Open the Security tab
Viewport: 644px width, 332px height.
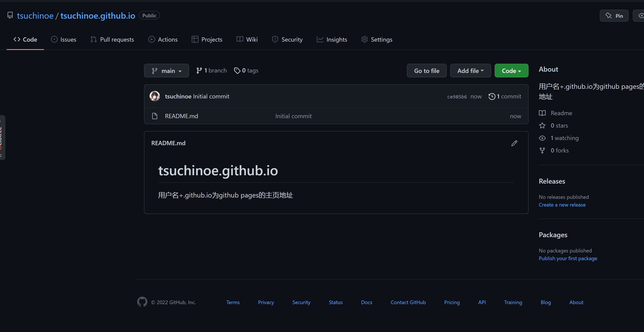pos(287,39)
